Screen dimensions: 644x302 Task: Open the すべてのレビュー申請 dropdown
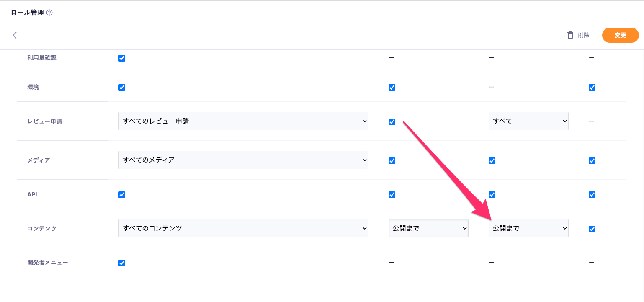coord(243,121)
